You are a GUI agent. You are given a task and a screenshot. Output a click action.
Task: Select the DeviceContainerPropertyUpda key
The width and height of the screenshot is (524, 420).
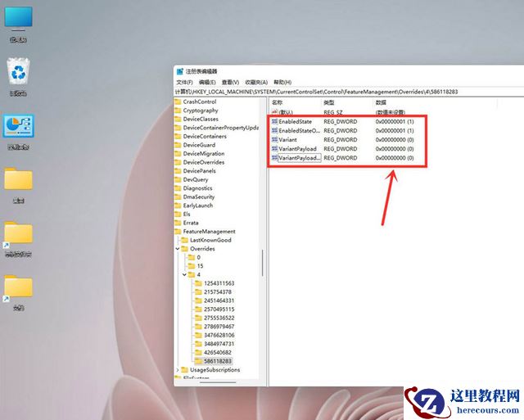pyautogui.click(x=220, y=128)
